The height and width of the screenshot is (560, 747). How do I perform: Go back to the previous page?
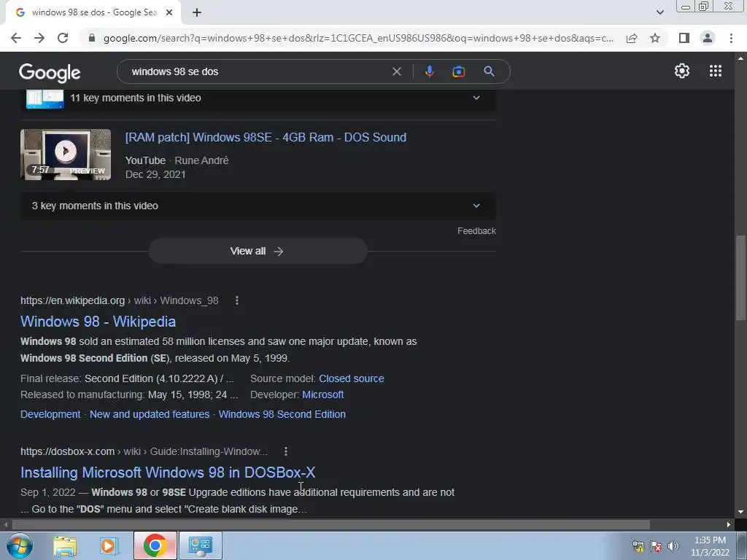click(16, 38)
